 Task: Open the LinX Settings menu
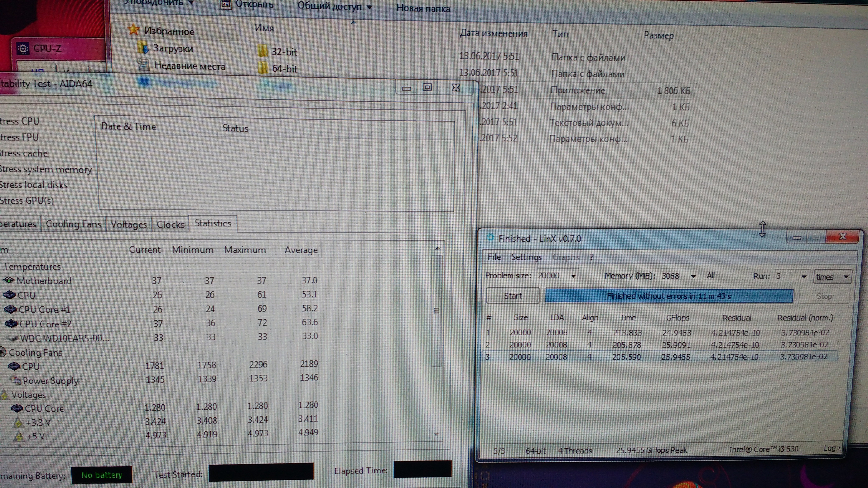point(526,257)
